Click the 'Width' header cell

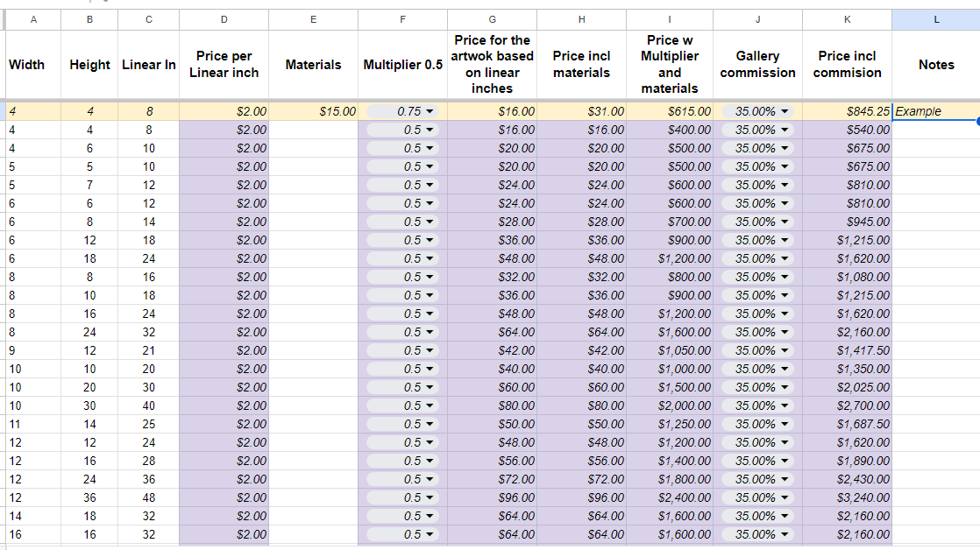[33, 64]
